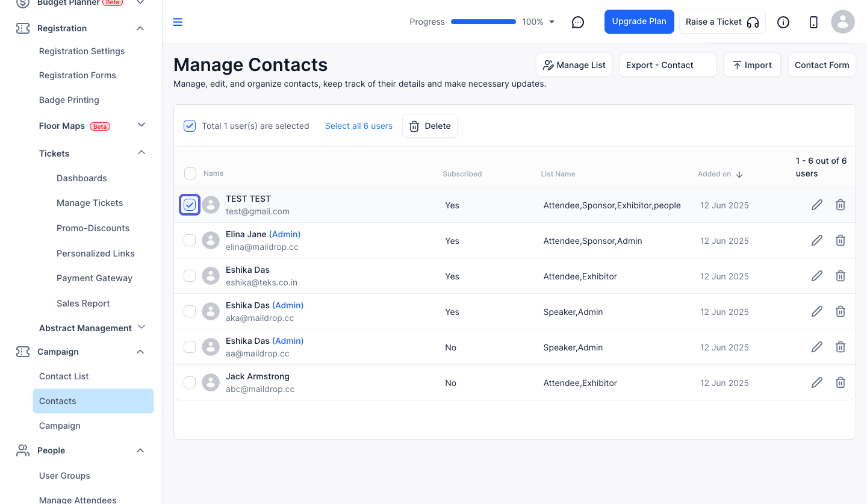Viewport: 867px width, 504px height.
Task: Select the aka@maildrop.cc contact checkbox
Action: (x=190, y=312)
